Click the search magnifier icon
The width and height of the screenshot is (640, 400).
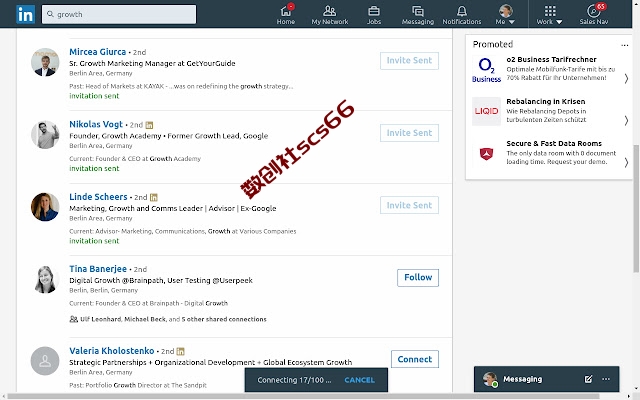(x=50, y=14)
